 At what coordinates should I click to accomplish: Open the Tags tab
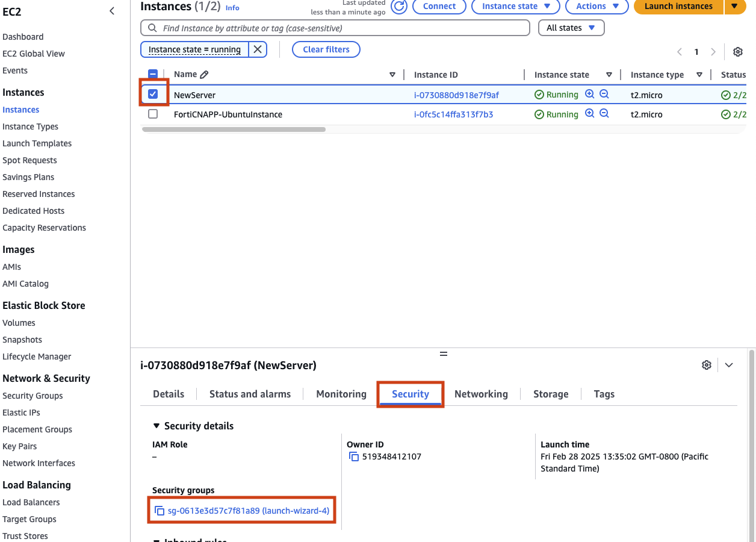coord(604,394)
